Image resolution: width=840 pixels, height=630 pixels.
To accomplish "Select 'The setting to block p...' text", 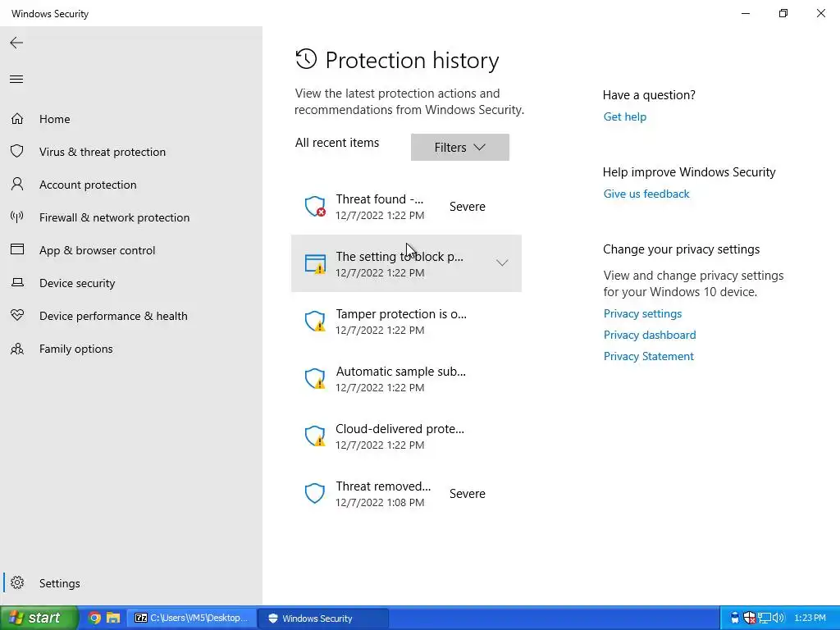I will (x=399, y=257).
